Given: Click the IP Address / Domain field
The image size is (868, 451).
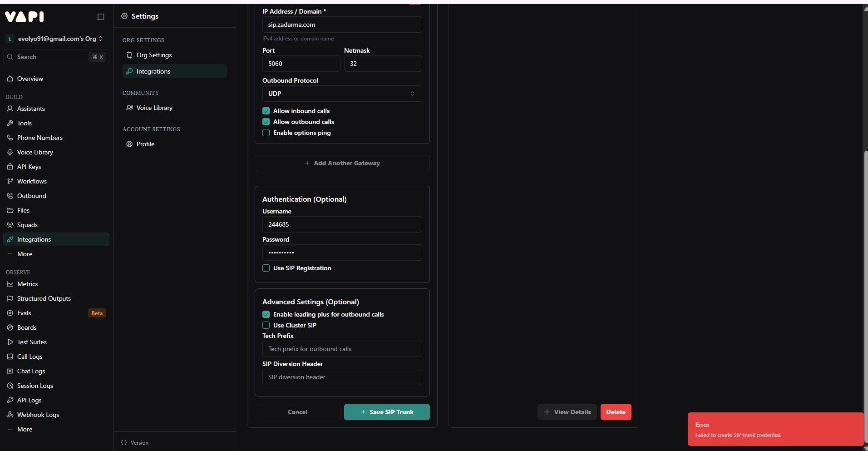Looking at the screenshot, I should point(342,25).
